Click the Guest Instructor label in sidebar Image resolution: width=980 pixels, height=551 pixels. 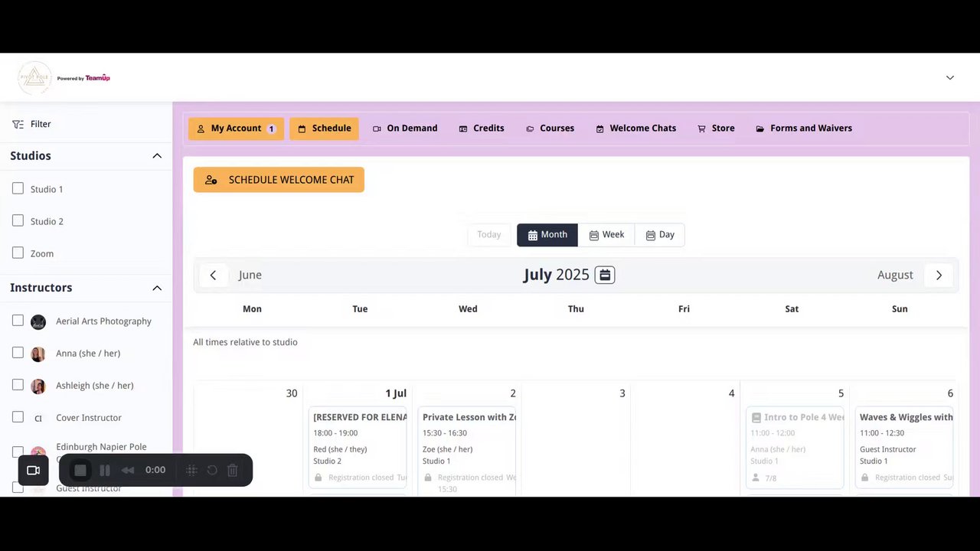[x=89, y=488]
